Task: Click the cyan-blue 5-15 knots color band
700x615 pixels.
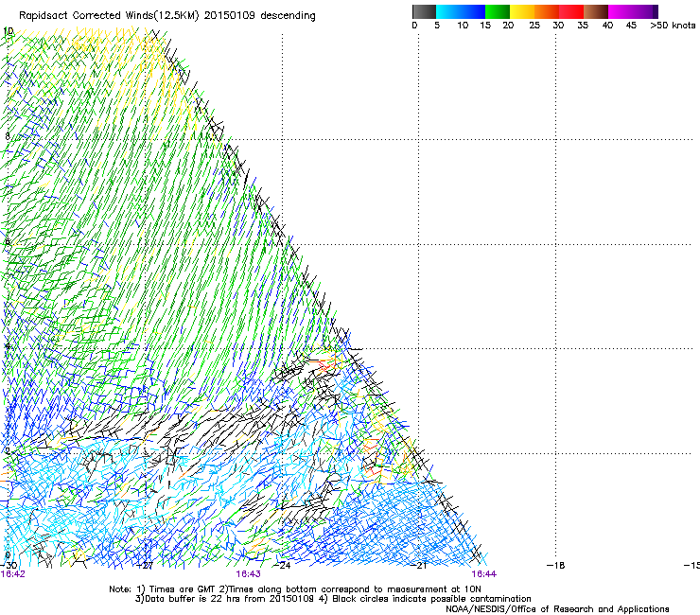Action: tap(461, 11)
